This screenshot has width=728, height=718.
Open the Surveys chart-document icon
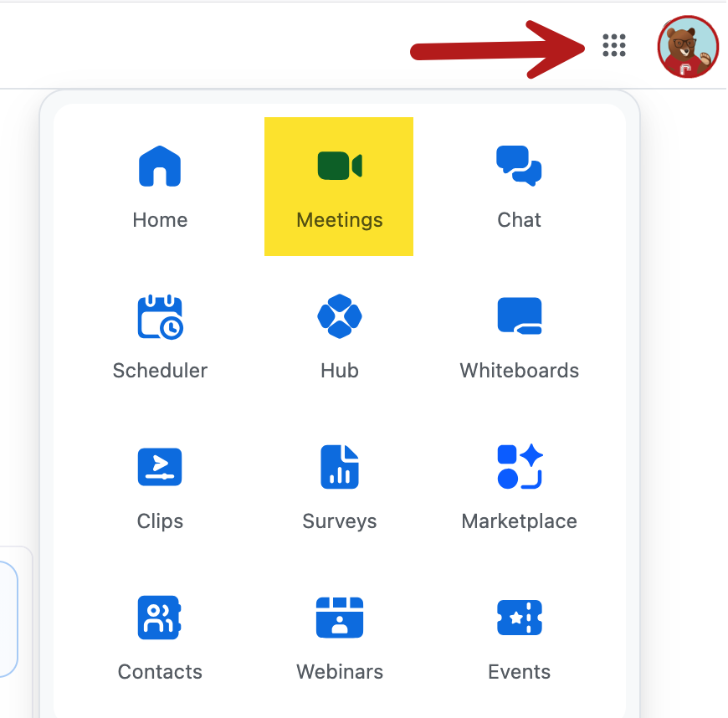tap(340, 467)
